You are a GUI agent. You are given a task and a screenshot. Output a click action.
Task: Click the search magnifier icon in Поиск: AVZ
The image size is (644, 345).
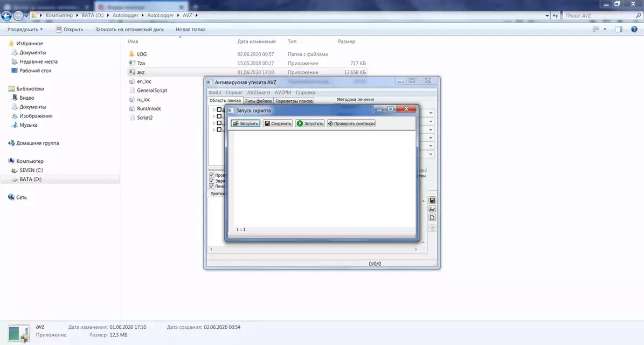638,16
